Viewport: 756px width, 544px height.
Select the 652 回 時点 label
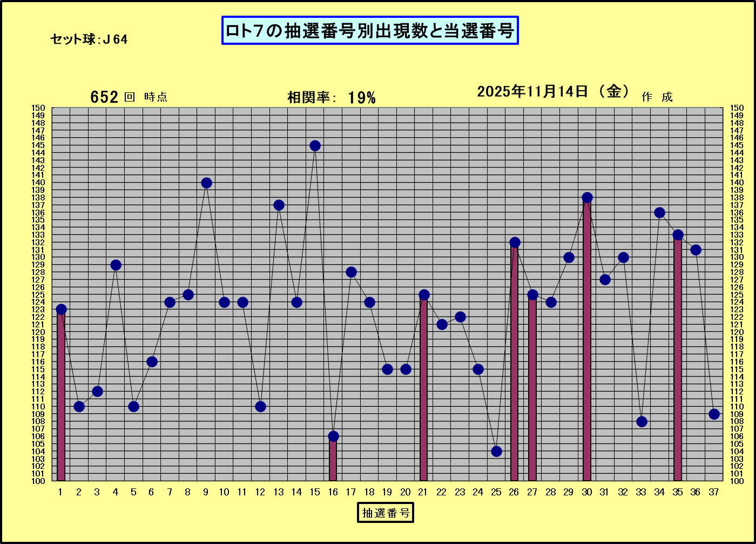129,97
